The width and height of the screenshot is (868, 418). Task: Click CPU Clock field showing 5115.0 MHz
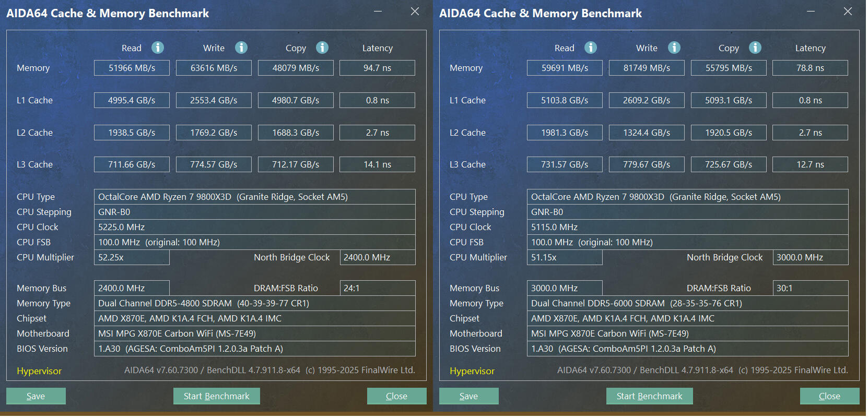click(x=688, y=227)
